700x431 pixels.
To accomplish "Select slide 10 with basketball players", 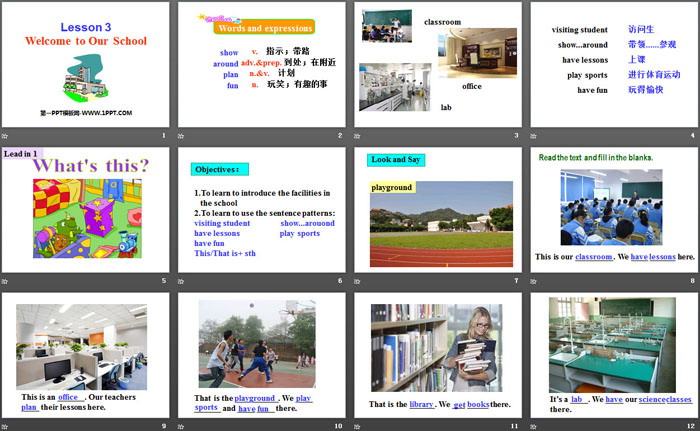I will coord(262,355).
